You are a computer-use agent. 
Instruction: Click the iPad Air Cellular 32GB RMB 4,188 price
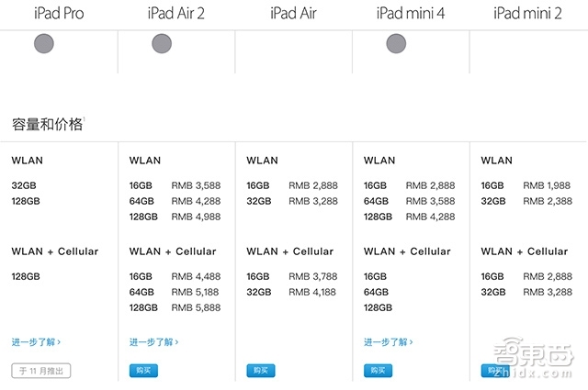312,292
